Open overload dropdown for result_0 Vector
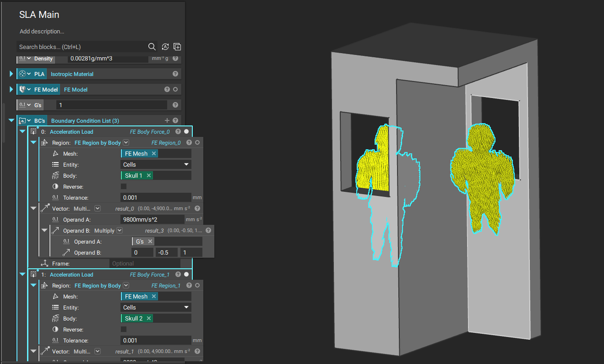The image size is (604, 364). click(x=97, y=208)
